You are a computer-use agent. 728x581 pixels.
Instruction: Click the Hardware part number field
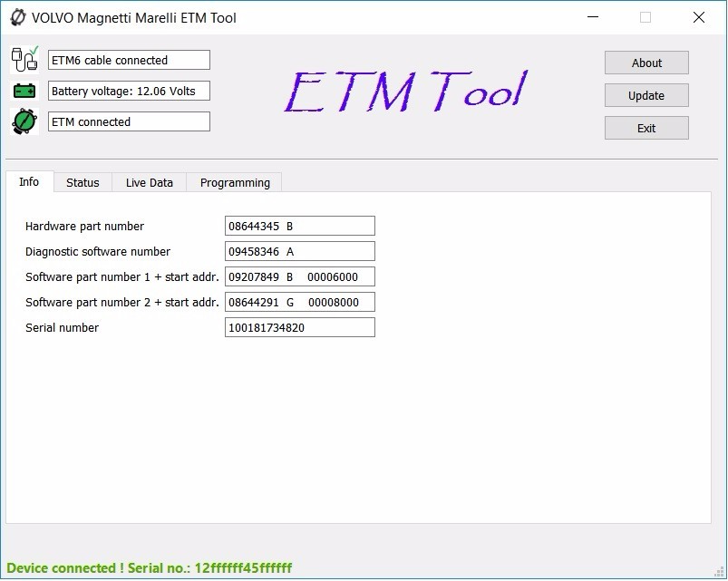[x=299, y=226]
